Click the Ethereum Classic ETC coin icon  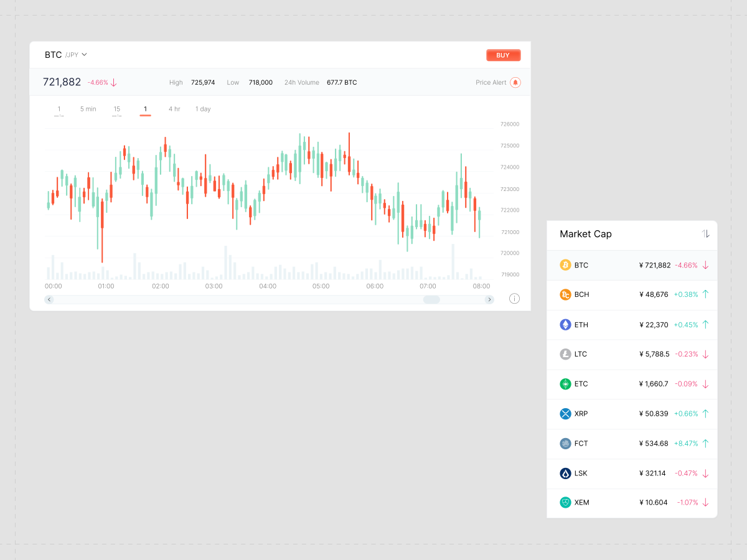[565, 384]
